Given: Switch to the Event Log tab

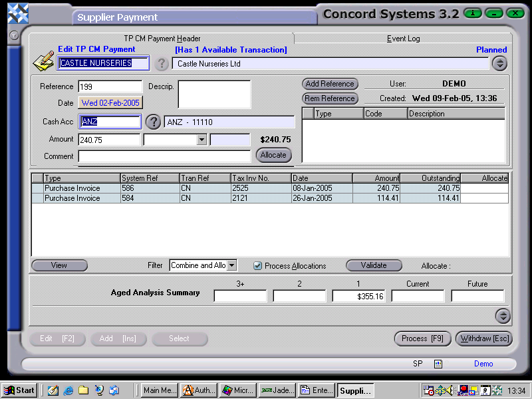Looking at the screenshot, I should click(402, 39).
